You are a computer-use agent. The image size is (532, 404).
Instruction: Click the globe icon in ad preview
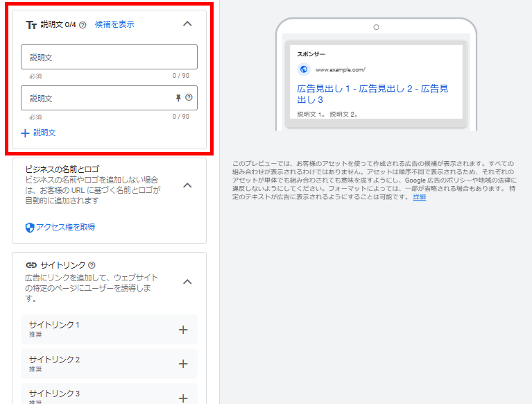(304, 69)
